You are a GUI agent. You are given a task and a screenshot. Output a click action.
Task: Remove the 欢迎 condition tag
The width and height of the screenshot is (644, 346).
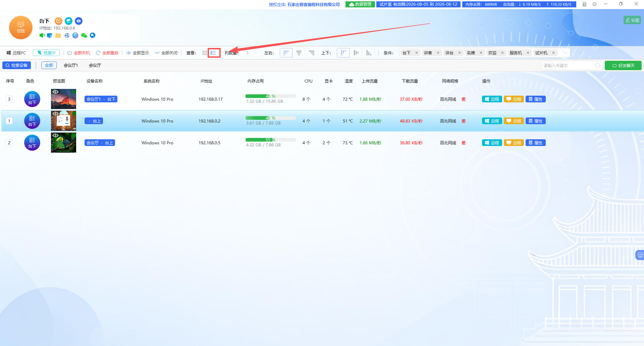(502, 53)
